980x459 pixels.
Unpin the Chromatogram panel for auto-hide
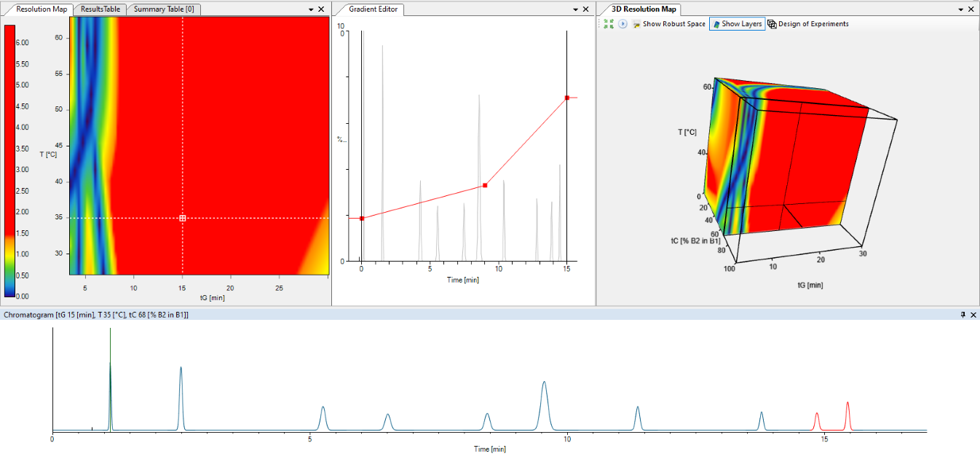pyautogui.click(x=965, y=315)
